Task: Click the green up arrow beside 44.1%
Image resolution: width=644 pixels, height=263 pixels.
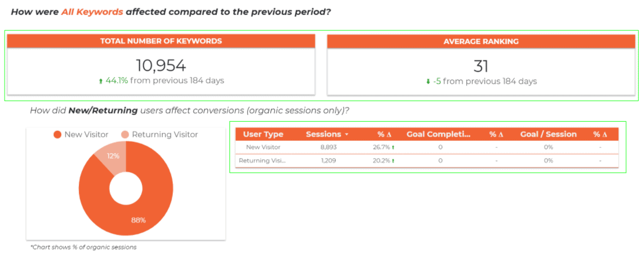Action: (x=101, y=81)
